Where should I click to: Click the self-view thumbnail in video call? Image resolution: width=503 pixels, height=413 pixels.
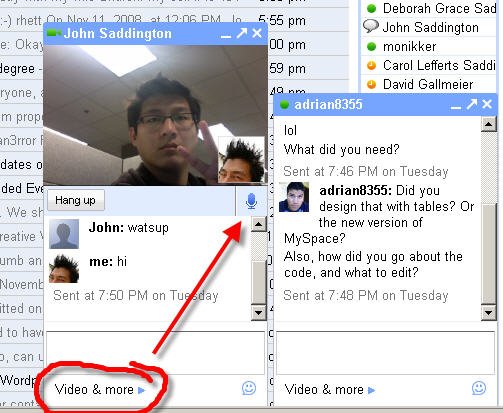(242, 160)
